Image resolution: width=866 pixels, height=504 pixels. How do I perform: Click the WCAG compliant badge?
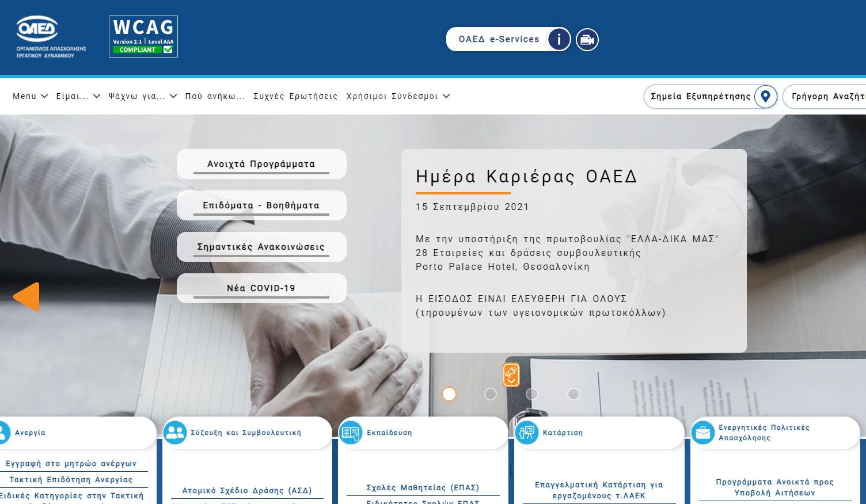tap(143, 37)
